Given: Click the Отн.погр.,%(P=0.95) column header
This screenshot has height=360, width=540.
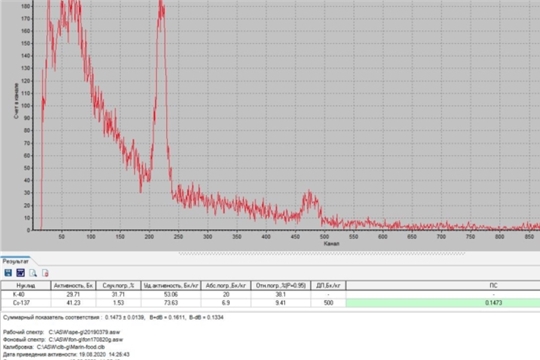Looking at the screenshot, I should click(x=281, y=286).
